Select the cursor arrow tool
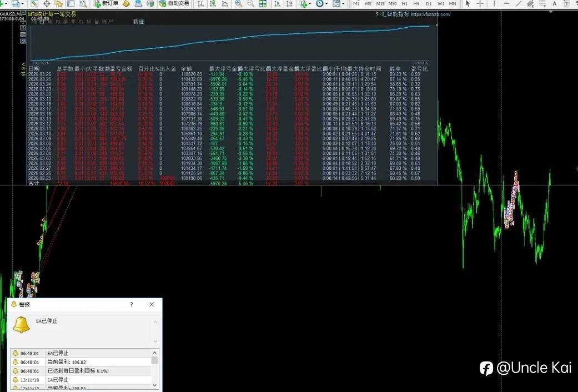Image resolution: width=578 pixels, height=392 pixels. pyautogui.click(x=468, y=4)
